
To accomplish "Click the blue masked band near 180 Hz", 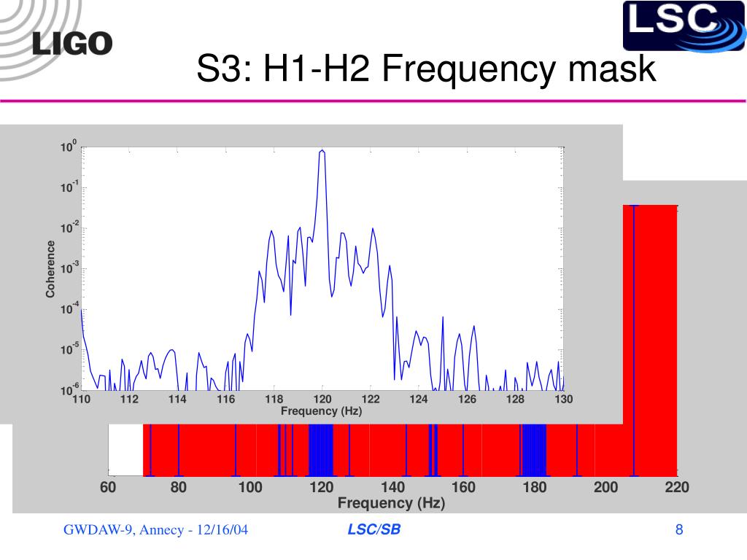I will [x=533, y=450].
